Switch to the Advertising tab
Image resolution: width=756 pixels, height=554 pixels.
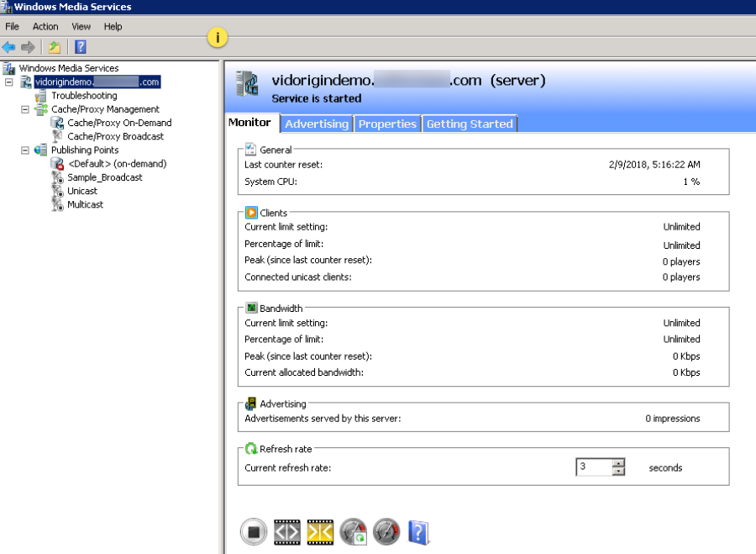[317, 124]
